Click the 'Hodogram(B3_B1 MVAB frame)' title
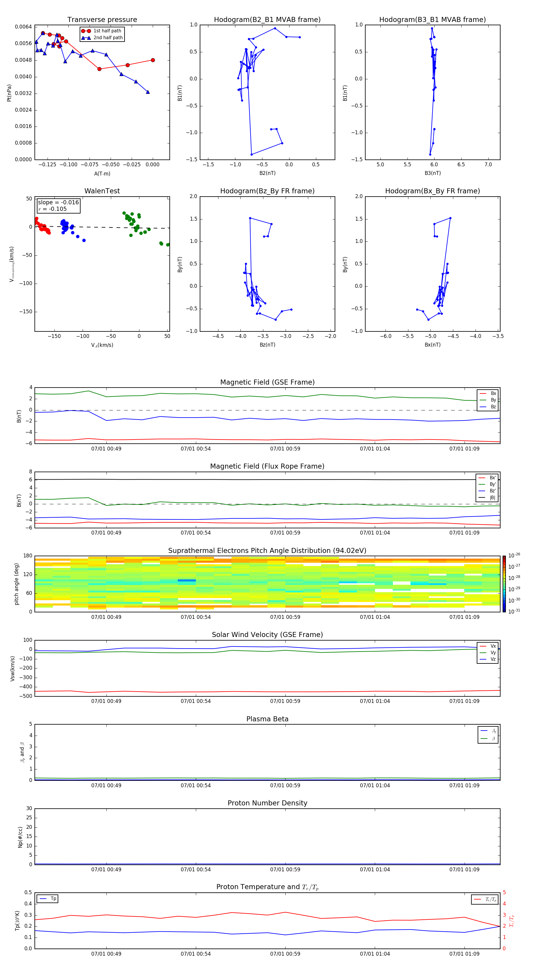The width and height of the screenshot is (535, 980). click(x=432, y=20)
